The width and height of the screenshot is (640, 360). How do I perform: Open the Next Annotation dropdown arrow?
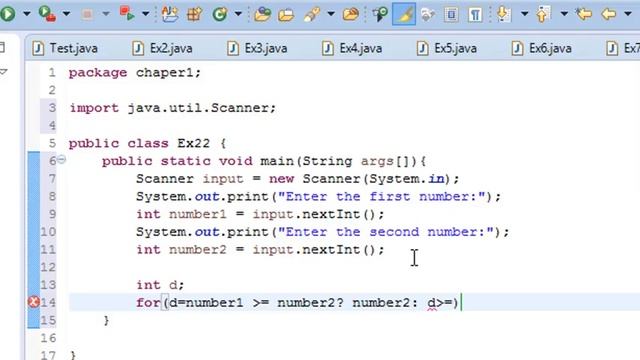point(524,14)
